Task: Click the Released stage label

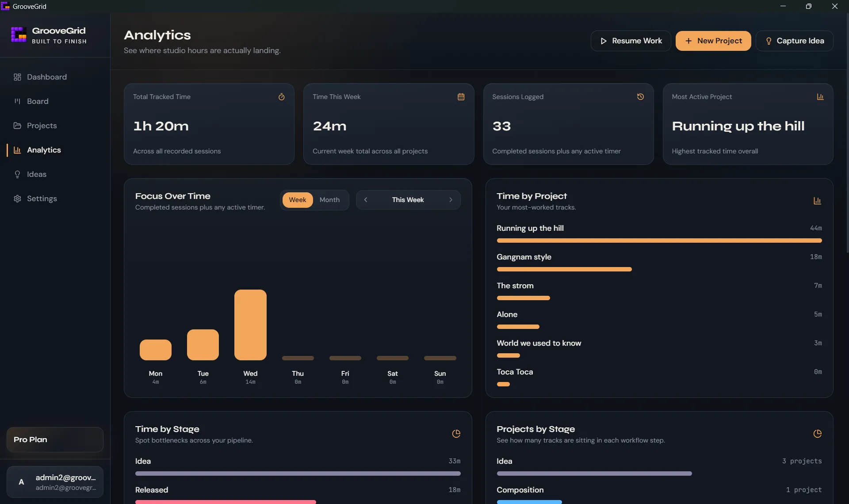Action: pos(152,490)
